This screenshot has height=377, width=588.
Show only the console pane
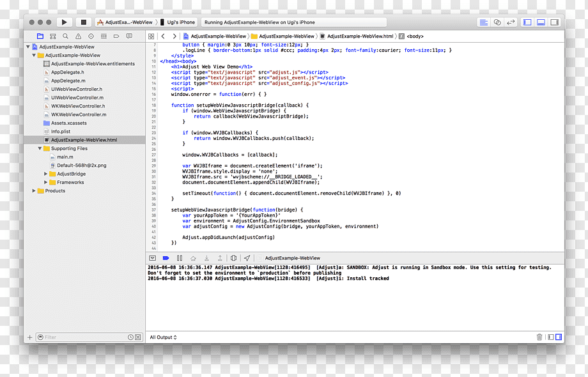pyautogui.click(x=559, y=337)
